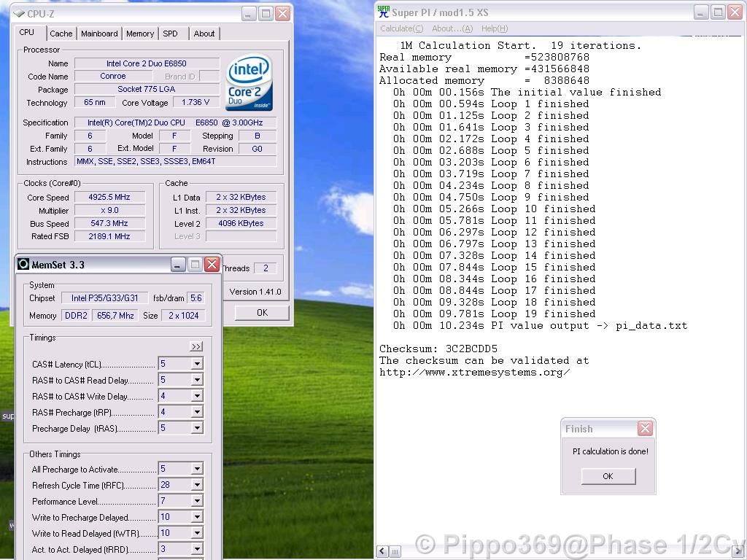The height and width of the screenshot is (560, 747).
Task: Open the Refresh Cycle Time (tRFC) dropdown
Action: (197, 485)
